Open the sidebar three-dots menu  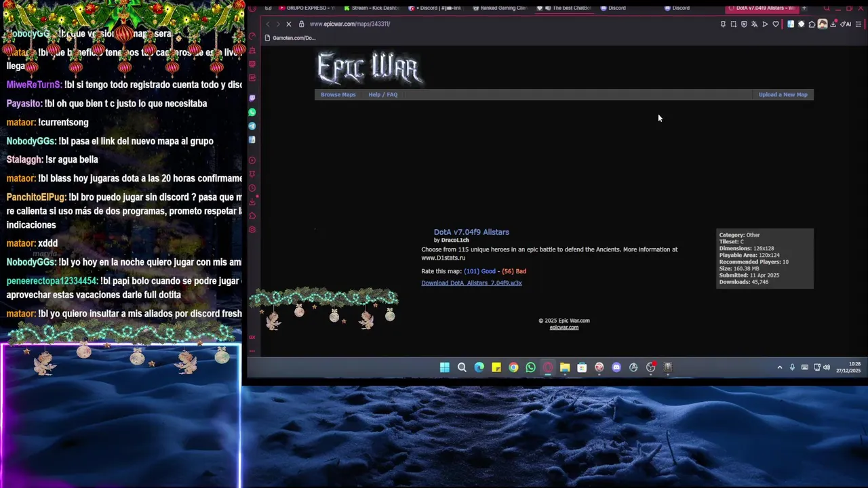252,351
